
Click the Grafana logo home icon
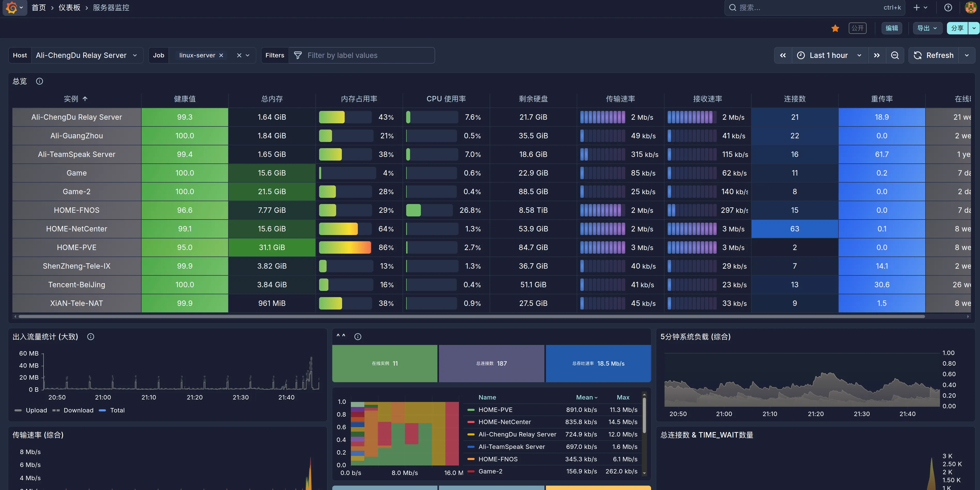(11, 7)
